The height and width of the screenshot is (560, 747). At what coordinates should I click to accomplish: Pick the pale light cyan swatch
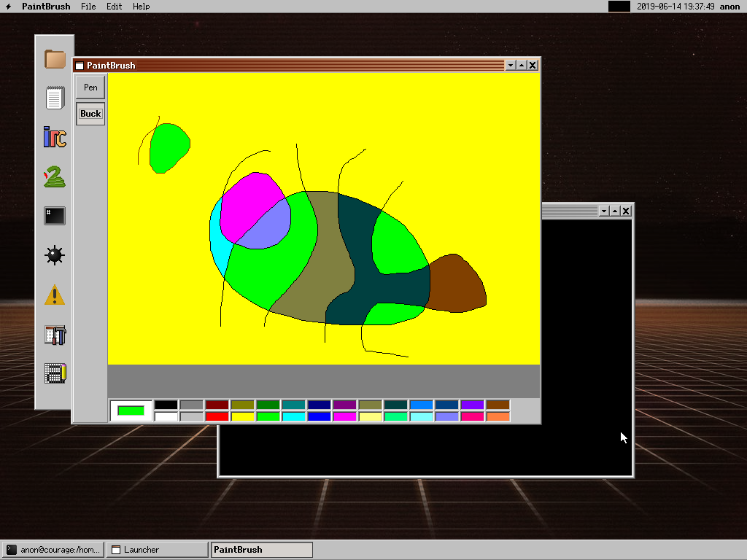[422, 416]
